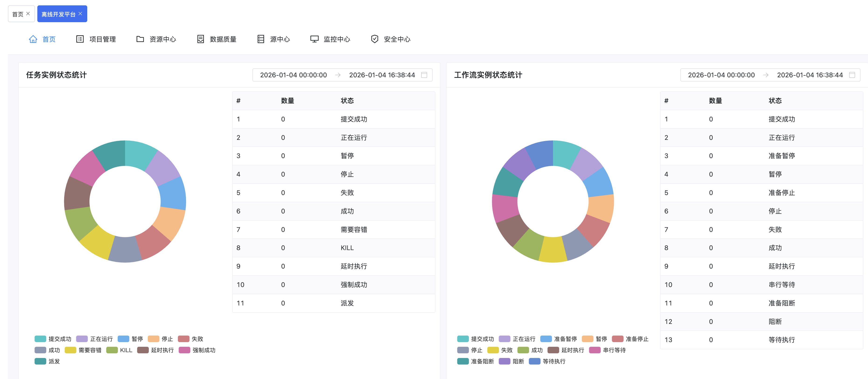The width and height of the screenshot is (868, 379).
Task: Click the 安全中心 shield icon
Action: pos(374,39)
